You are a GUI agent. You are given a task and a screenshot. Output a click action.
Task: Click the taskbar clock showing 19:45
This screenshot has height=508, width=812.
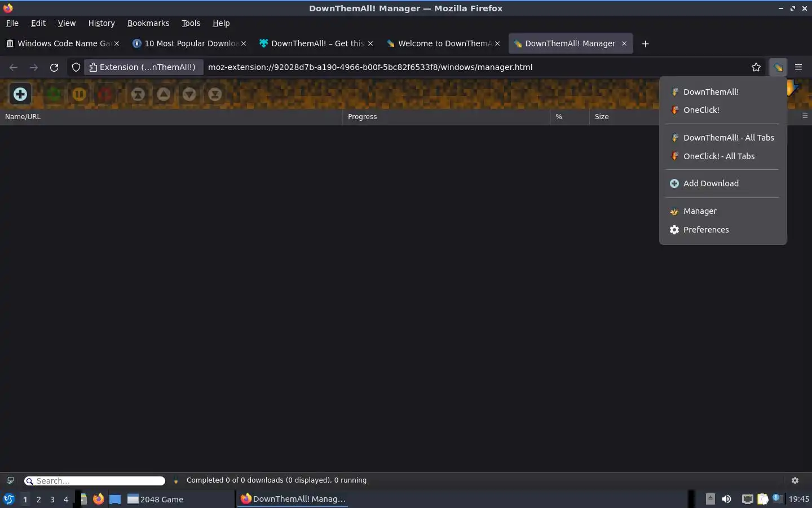[x=799, y=499]
